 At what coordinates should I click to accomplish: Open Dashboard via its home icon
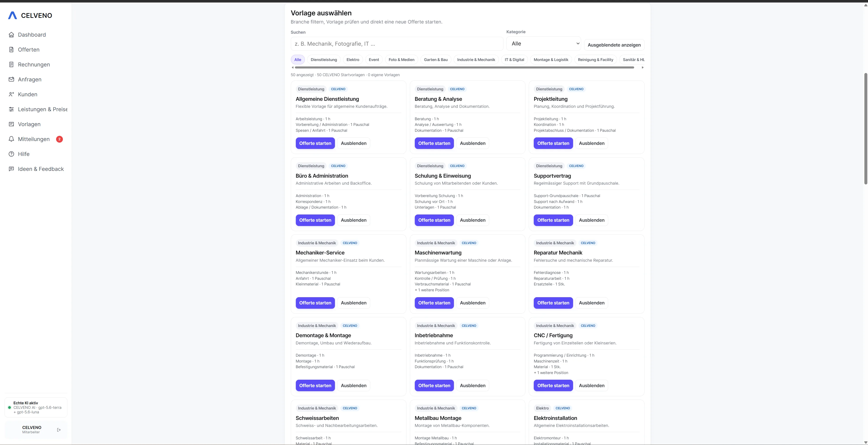[x=12, y=35]
